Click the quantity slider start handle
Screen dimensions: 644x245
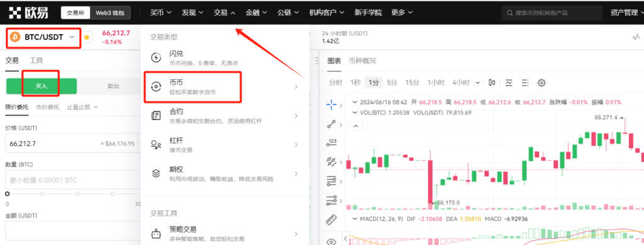7,193
